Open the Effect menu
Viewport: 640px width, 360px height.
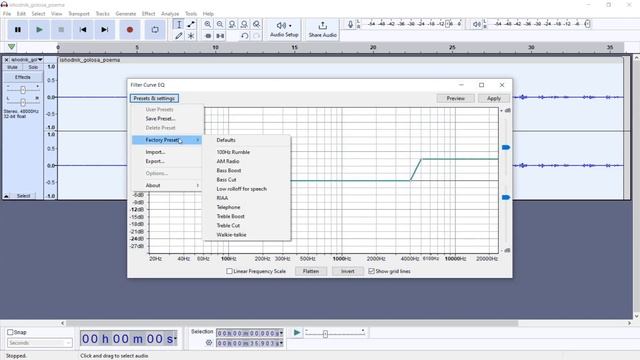point(148,13)
